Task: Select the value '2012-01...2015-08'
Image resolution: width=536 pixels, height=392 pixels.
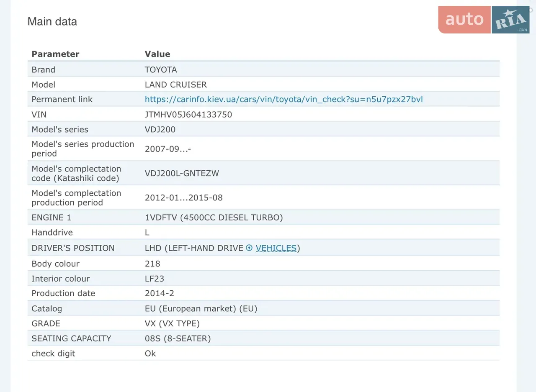Action: pos(184,197)
